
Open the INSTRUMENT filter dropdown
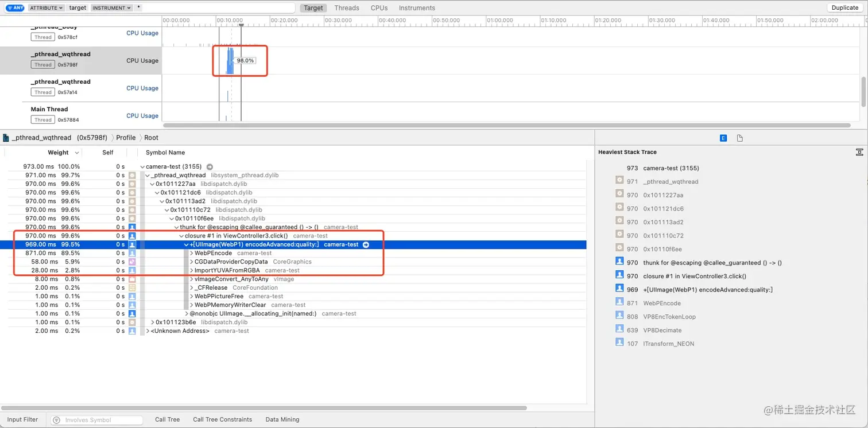111,8
